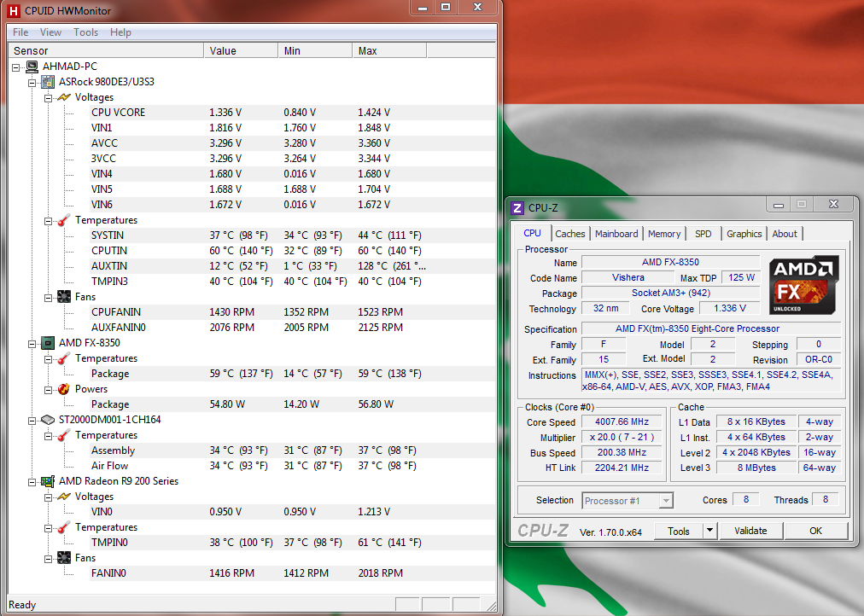Click the Temperatures thermometer icon under ASRock

click(x=64, y=220)
